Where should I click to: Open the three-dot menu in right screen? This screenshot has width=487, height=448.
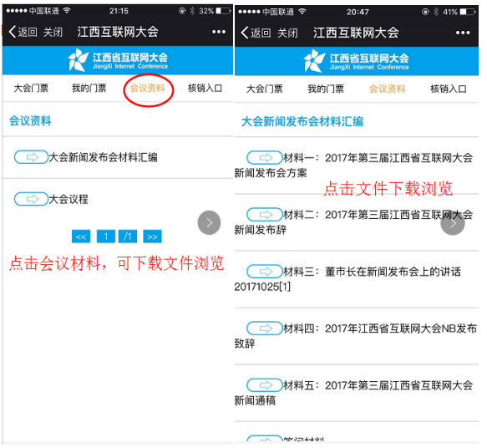[x=463, y=33]
